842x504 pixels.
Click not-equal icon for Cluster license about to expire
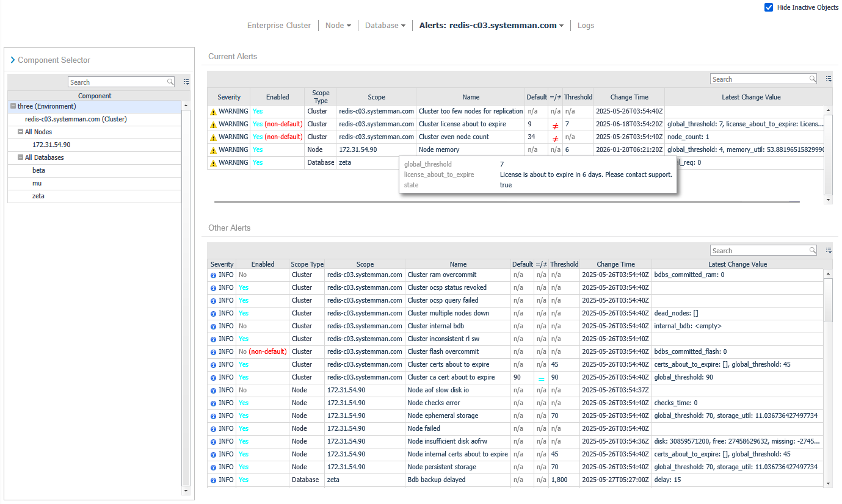[555, 125]
